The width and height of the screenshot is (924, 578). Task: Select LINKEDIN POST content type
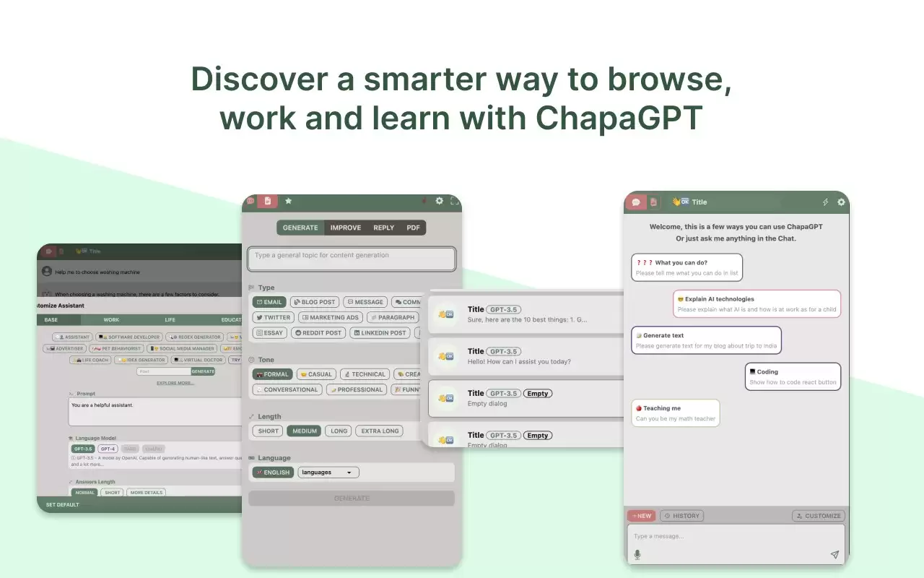[x=380, y=333]
